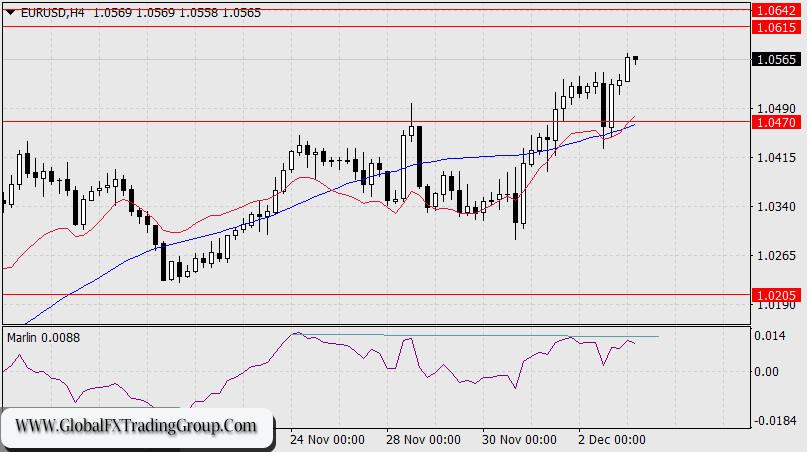807x452 pixels.
Task: Click the 1.0205 red price level label
Action: coord(777,295)
